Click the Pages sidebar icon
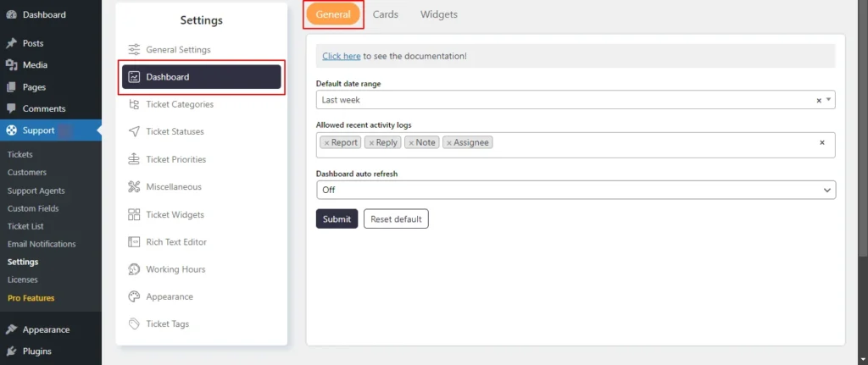 pyautogui.click(x=11, y=87)
